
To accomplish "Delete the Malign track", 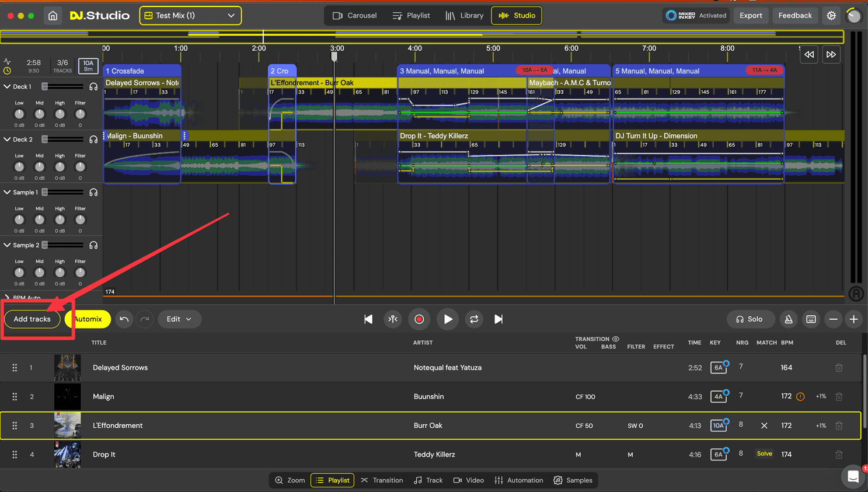I will pos(839,396).
